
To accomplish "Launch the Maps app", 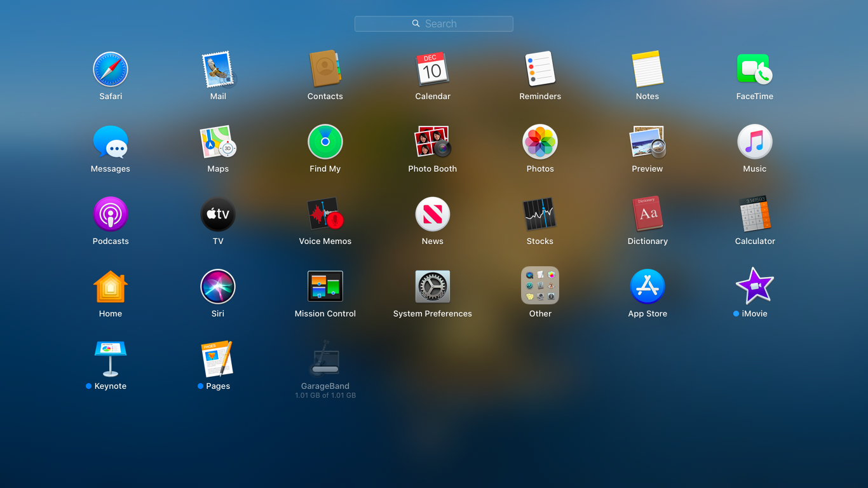I will click(218, 142).
